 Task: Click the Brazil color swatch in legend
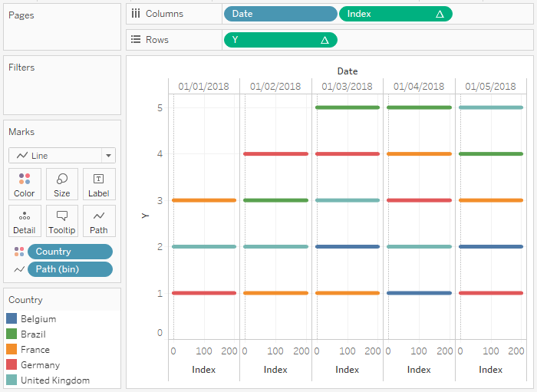(x=12, y=334)
